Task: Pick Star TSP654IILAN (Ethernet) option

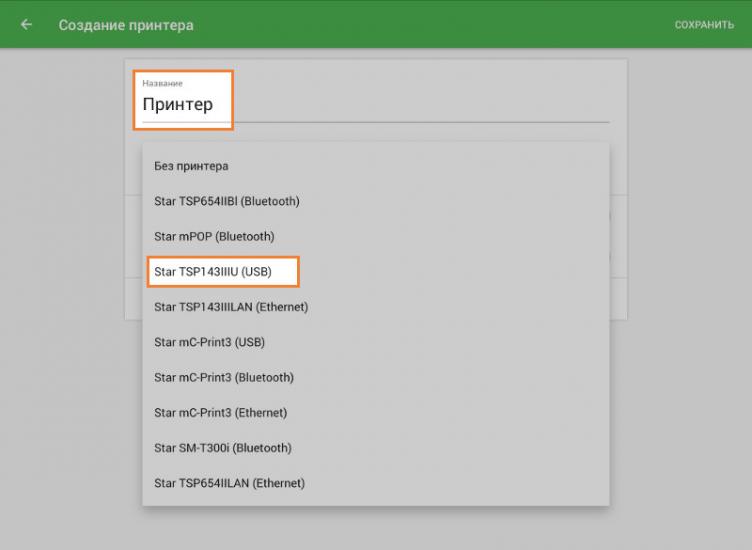Action: point(229,483)
